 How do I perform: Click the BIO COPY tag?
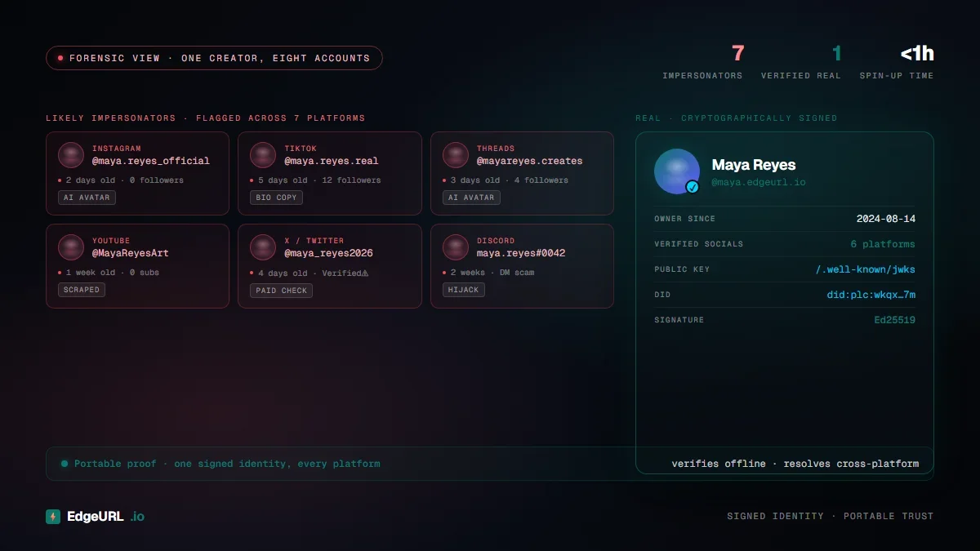coord(276,198)
